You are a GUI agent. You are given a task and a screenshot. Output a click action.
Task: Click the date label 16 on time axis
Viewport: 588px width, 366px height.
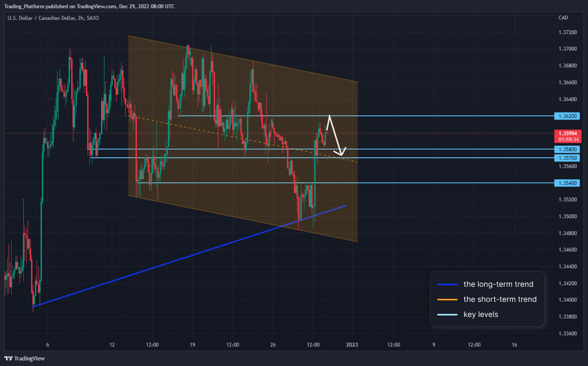514,345
